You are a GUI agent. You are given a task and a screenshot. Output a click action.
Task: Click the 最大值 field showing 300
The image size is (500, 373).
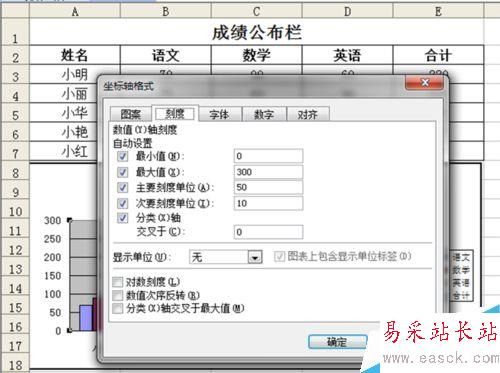(x=268, y=172)
